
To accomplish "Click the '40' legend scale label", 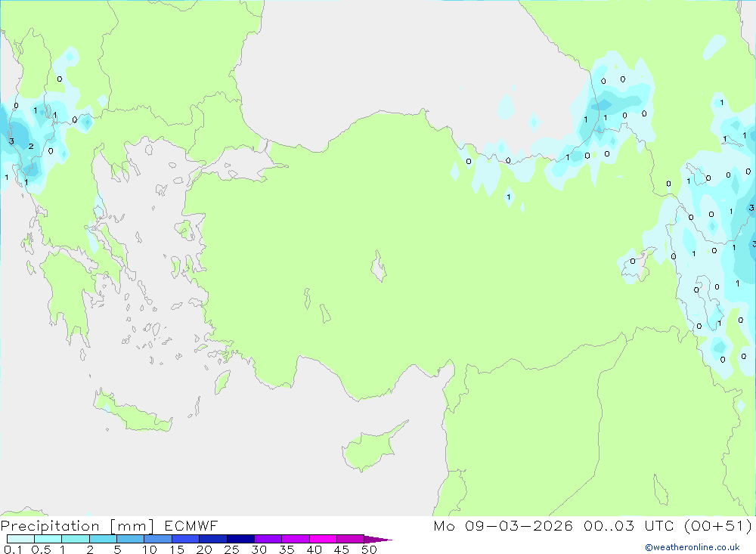I will tap(314, 549).
